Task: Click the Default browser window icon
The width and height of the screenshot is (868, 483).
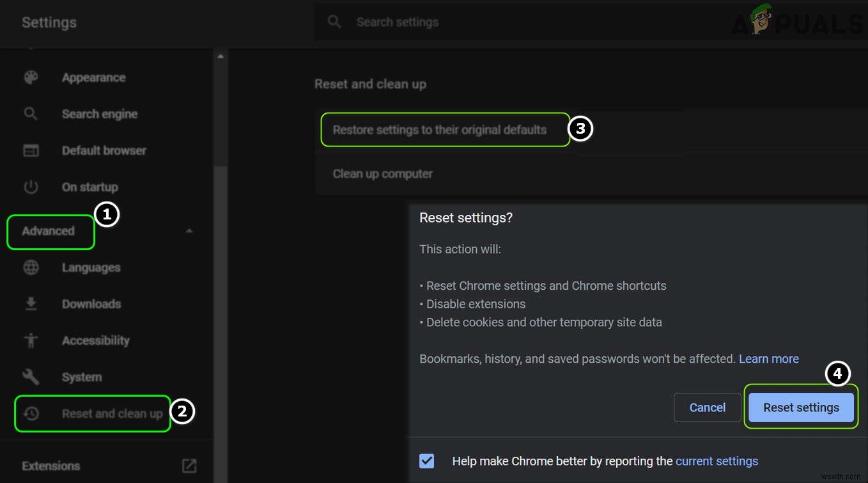Action: [x=31, y=150]
